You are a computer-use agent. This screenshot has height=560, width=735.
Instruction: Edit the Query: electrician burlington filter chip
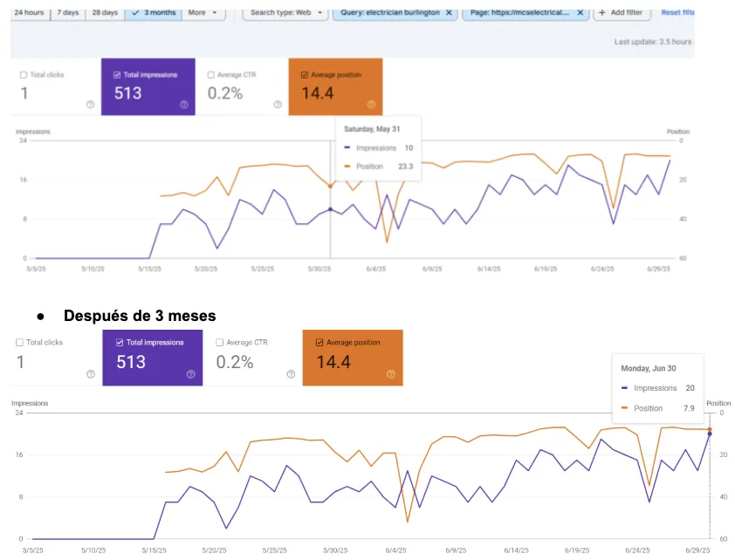pos(390,12)
